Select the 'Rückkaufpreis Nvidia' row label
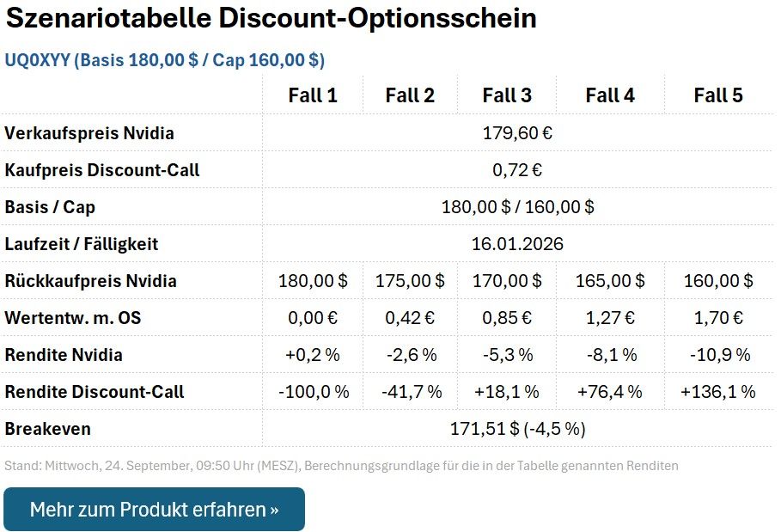 click(91, 281)
